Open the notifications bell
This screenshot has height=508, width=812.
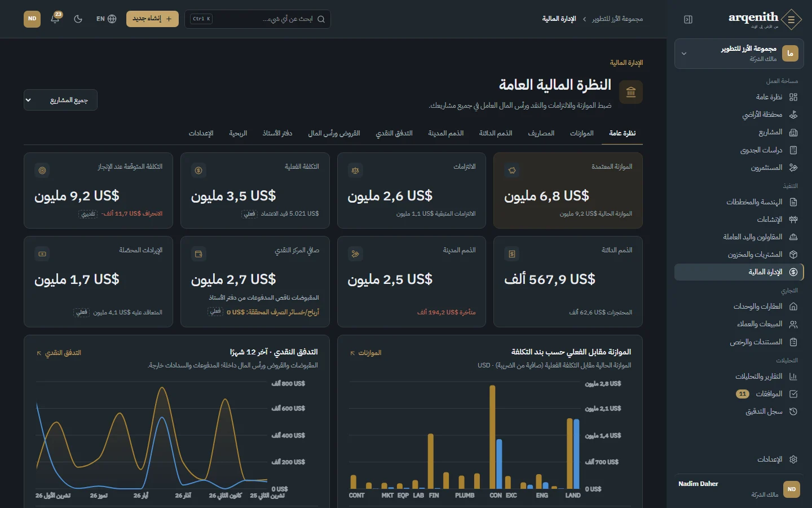point(55,19)
